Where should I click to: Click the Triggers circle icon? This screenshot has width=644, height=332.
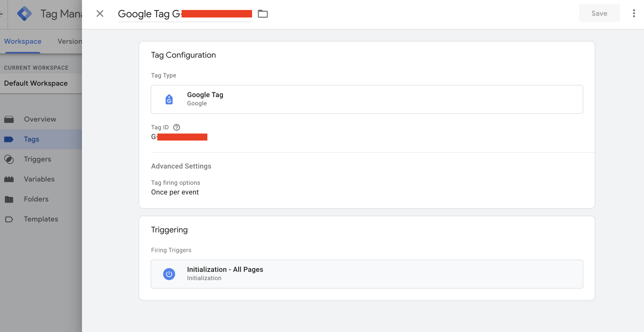pos(9,159)
